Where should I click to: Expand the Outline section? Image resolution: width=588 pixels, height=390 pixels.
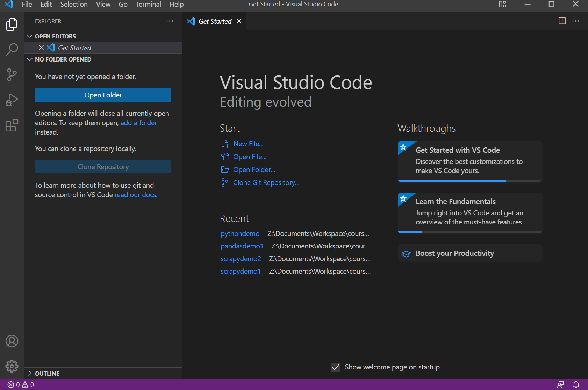tap(30, 373)
